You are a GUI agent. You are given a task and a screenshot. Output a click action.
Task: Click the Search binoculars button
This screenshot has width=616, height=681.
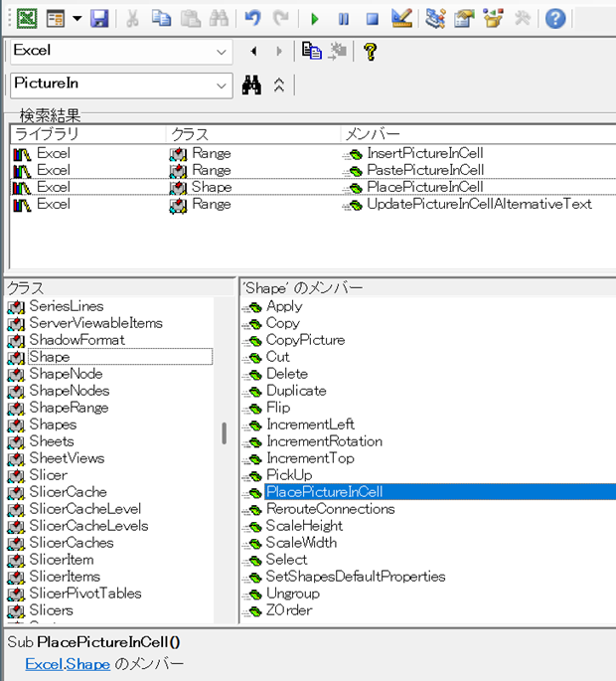point(251,85)
